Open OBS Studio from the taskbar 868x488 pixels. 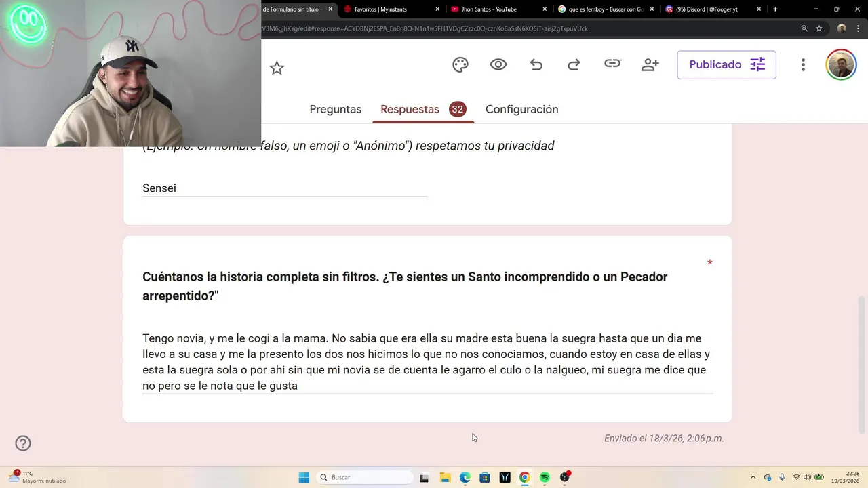[x=565, y=477]
